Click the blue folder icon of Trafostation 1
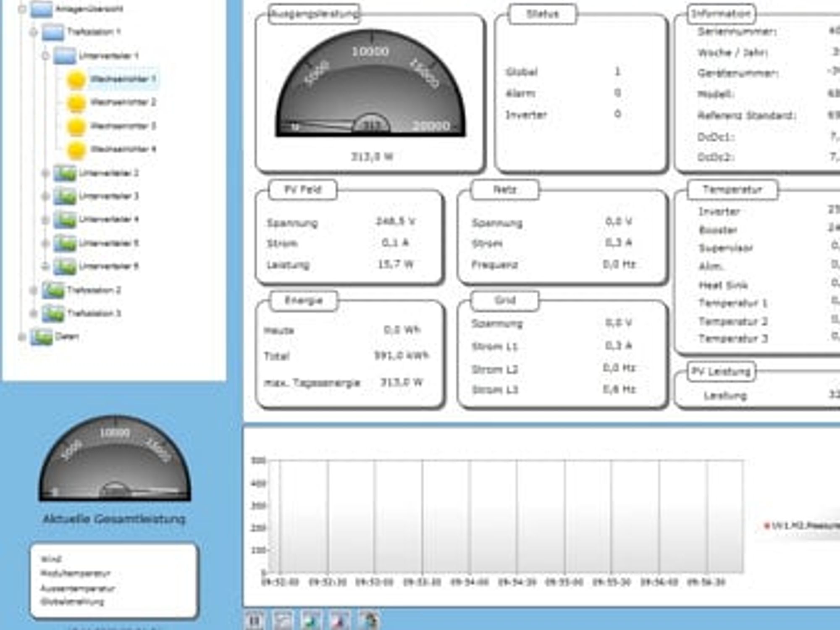This screenshot has width=840, height=630. tap(53, 32)
